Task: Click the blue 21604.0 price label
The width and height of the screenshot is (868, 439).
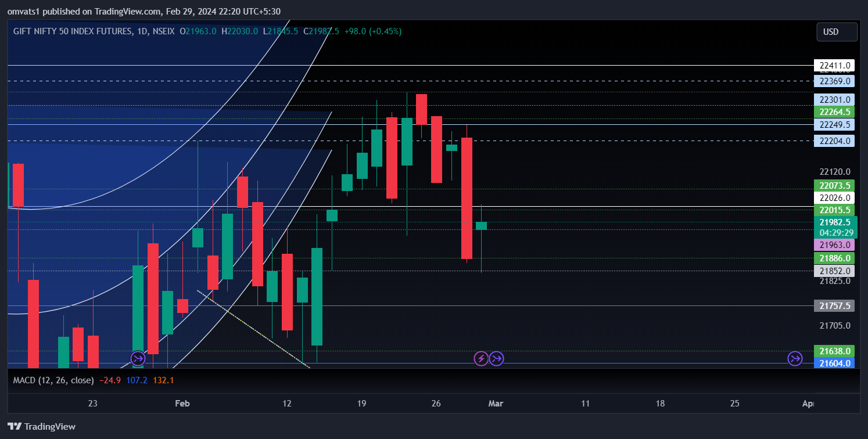Action: tap(834, 364)
